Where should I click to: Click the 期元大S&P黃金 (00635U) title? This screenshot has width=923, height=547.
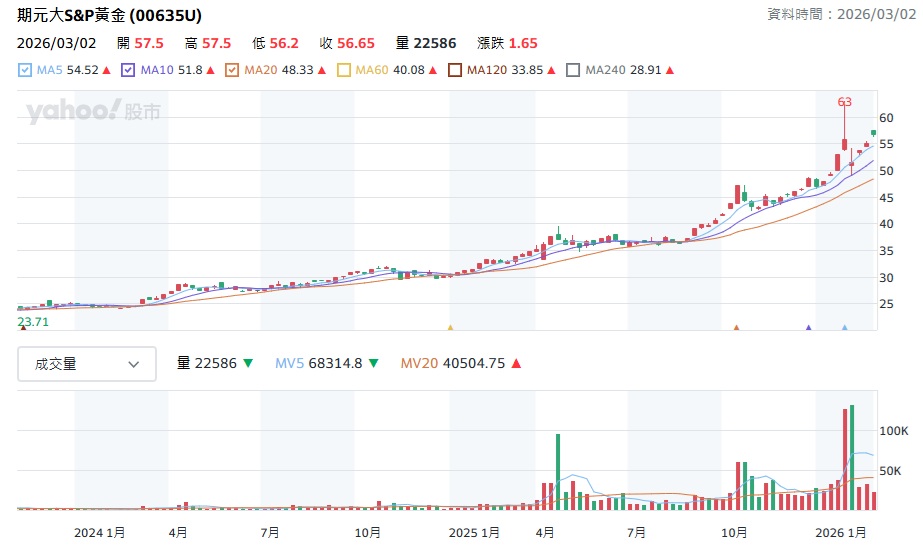click(x=117, y=16)
